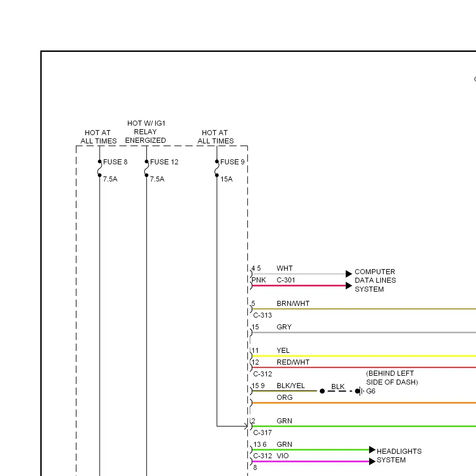Click the arrowhead ending the violet wire
This screenshot has width=476, height=476.
pos(372,461)
